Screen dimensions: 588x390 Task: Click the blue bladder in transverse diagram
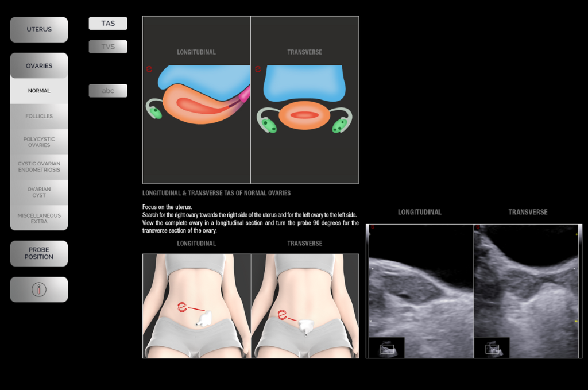[x=304, y=83]
